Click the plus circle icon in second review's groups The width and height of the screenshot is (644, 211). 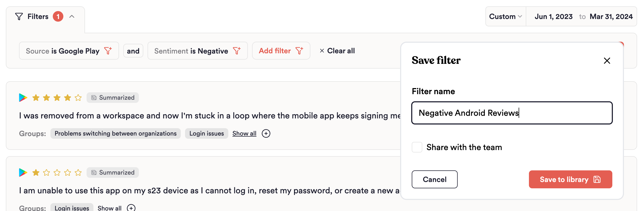tap(131, 208)
